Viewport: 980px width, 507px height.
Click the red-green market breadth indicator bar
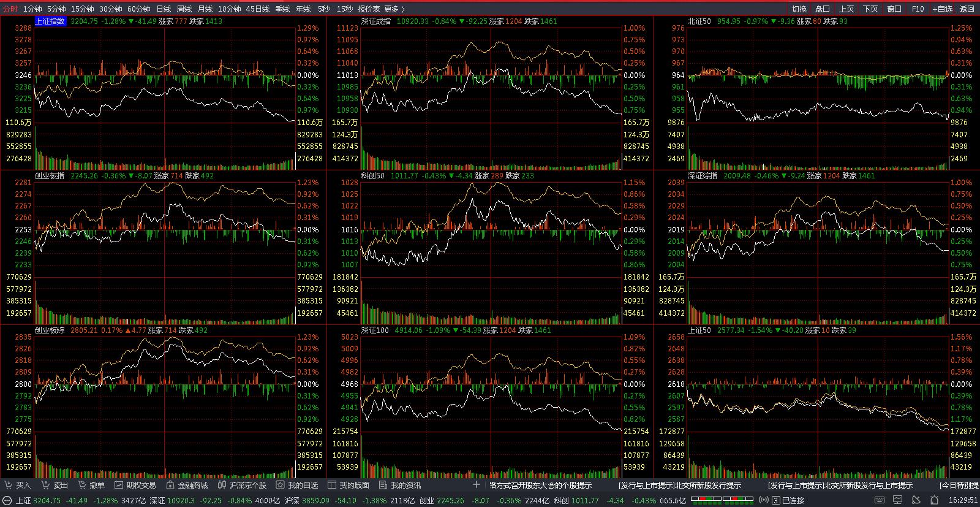[x=723, y=500]
